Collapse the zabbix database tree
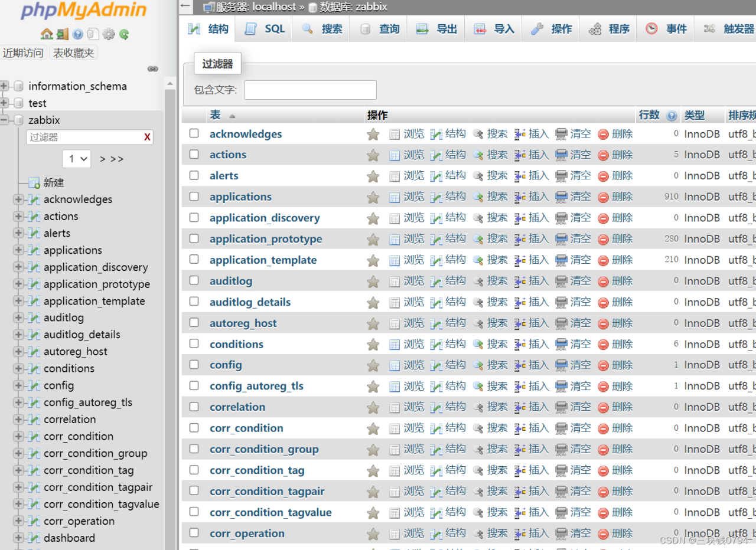756x550 pixels. (x=5, y=120)
